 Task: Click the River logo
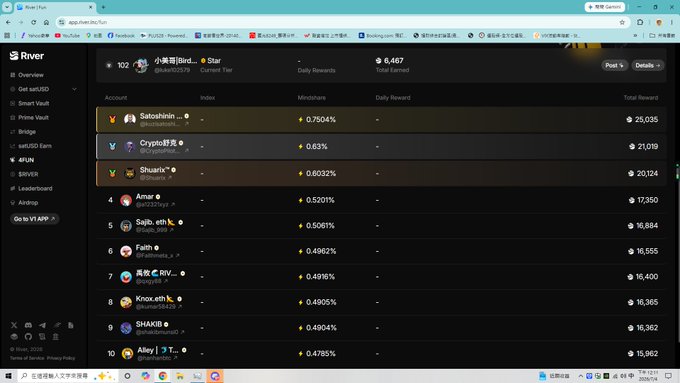26,56
